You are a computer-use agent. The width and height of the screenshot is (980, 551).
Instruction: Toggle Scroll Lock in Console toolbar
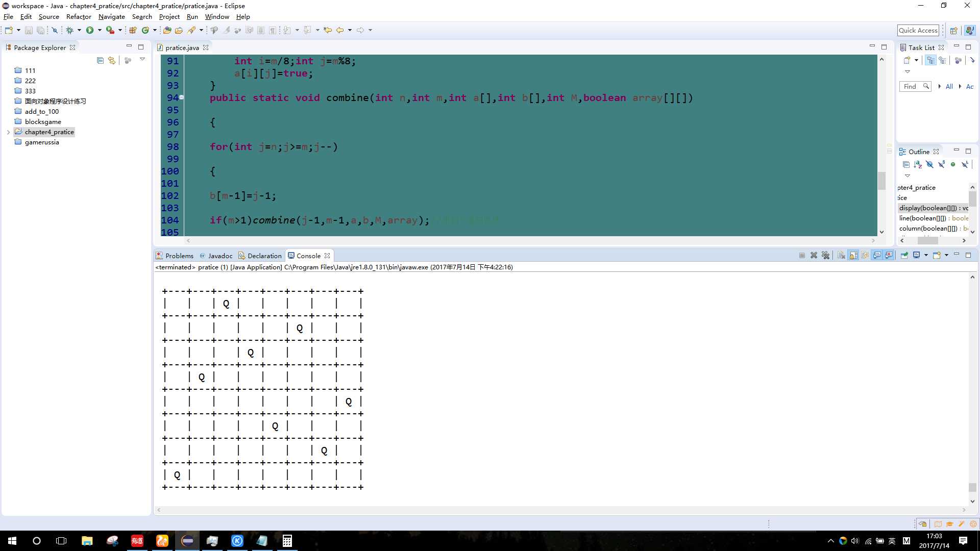pos(853,255)
